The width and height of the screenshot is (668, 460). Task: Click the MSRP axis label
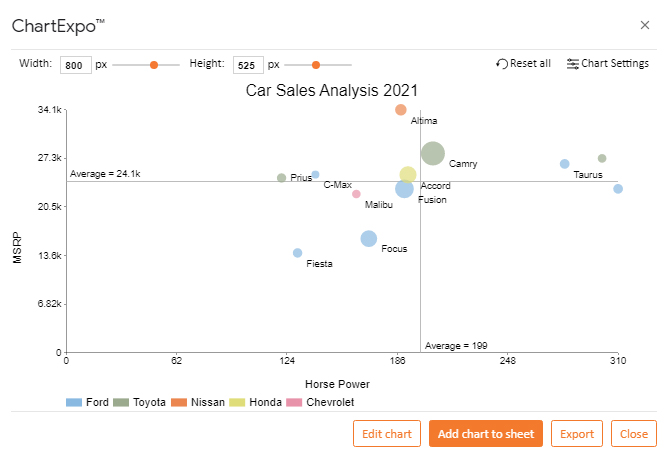pos(17,247)
